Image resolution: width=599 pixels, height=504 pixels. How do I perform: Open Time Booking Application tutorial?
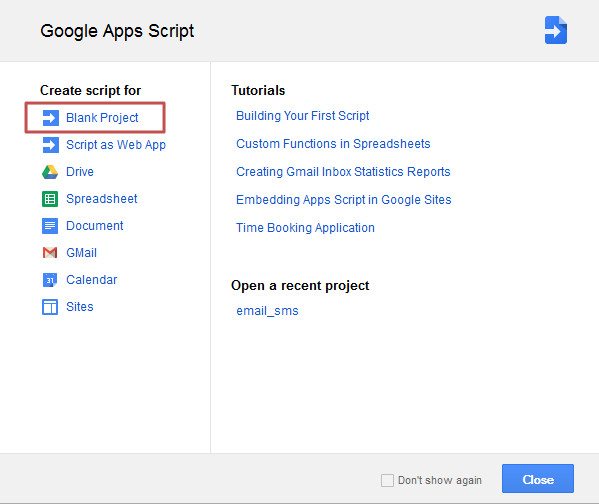coord(305,228)
